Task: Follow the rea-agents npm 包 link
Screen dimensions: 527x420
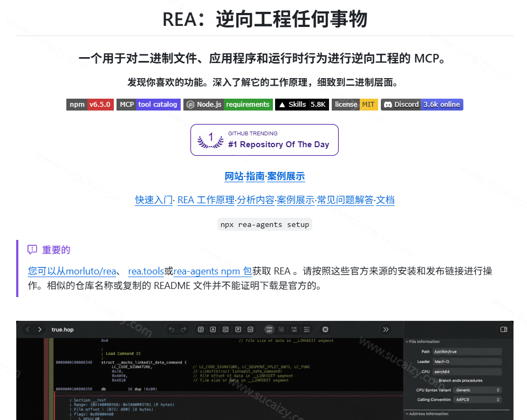Action: (213, 271)
